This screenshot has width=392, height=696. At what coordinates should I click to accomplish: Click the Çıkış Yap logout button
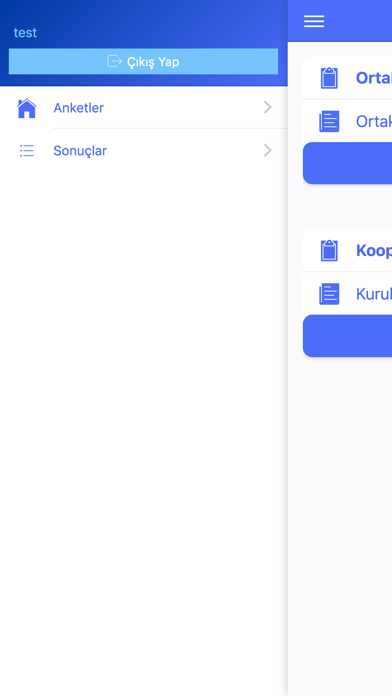[143, 61]
